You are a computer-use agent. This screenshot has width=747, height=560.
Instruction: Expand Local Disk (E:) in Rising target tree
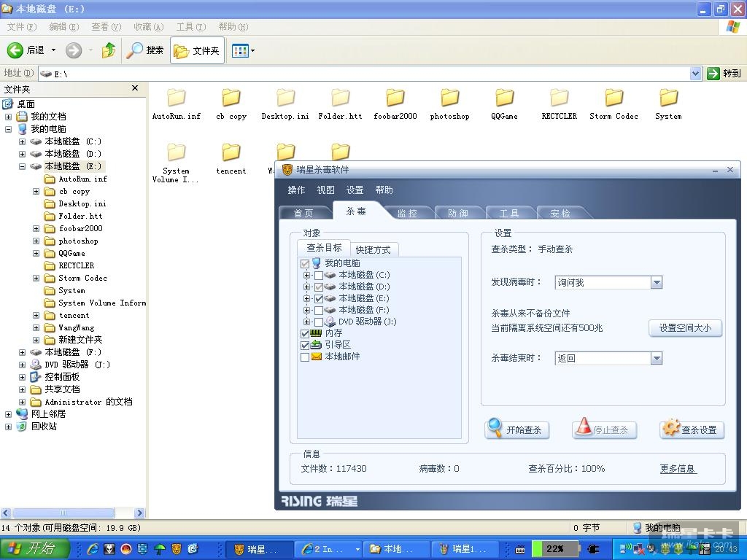pos(307,298)
